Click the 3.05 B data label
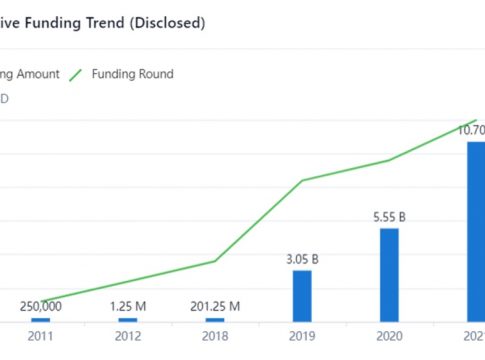This screenshot has width=485, height=360. tap(302, 259)
